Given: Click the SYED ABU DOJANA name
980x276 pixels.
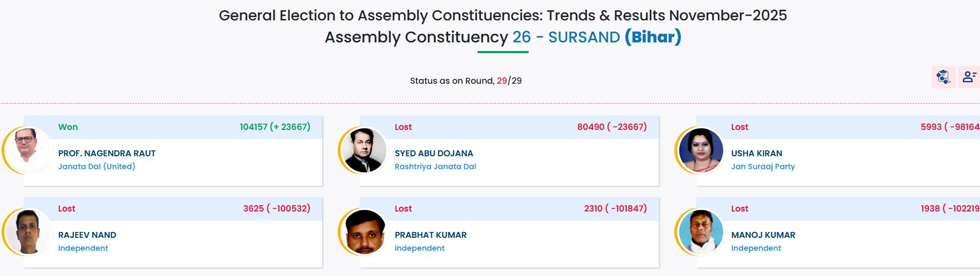Looking at the screenshot, I should [434, 154].
